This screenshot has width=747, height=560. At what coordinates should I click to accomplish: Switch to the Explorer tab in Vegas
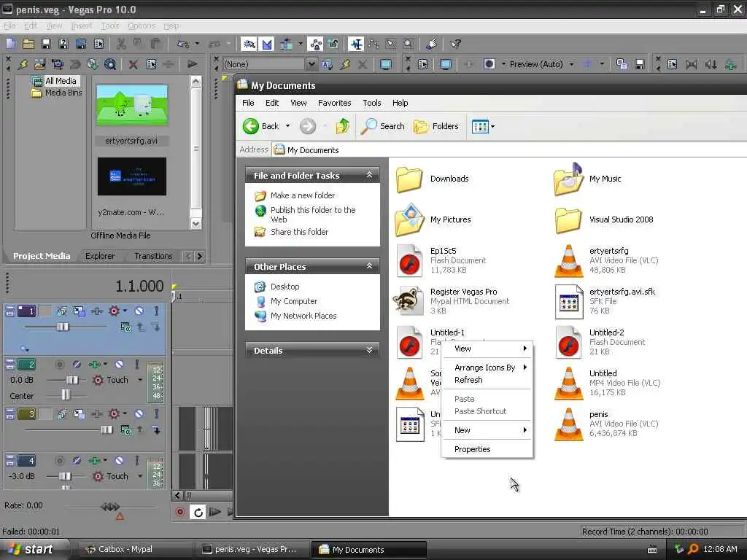(99, 256)
